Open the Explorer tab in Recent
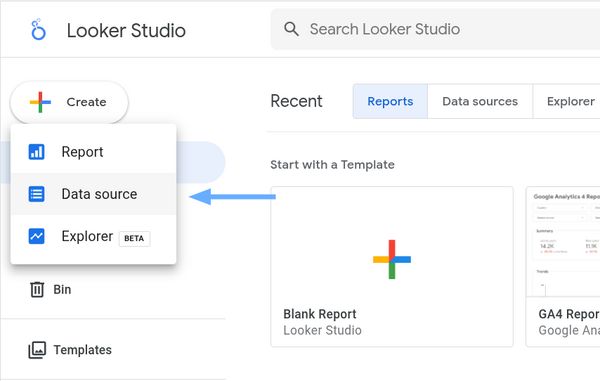The height and width of the screenshot is (381, 600). pyautogui.click(x=566, y=101)
